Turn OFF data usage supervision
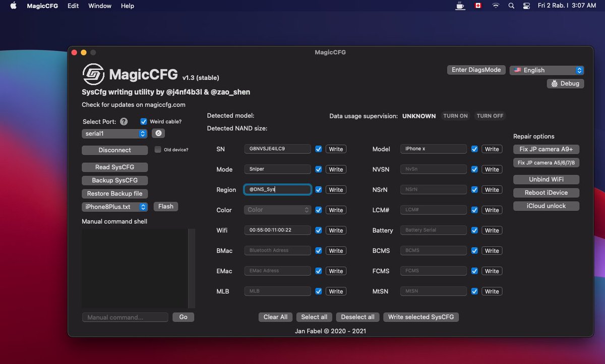Viewport: 605px width, 364px height. click(x=490, y=116)
